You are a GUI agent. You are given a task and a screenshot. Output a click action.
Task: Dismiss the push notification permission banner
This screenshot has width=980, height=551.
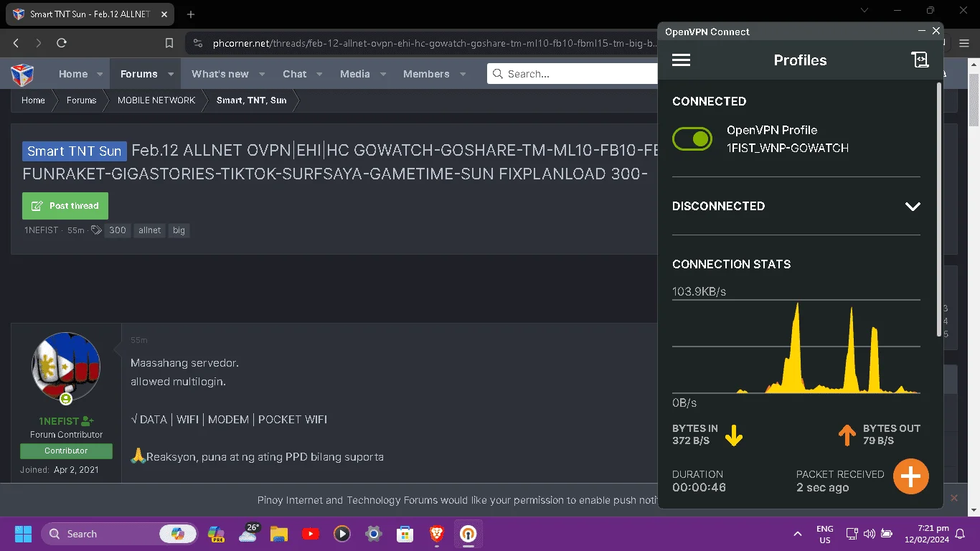[x=954, y=498]
